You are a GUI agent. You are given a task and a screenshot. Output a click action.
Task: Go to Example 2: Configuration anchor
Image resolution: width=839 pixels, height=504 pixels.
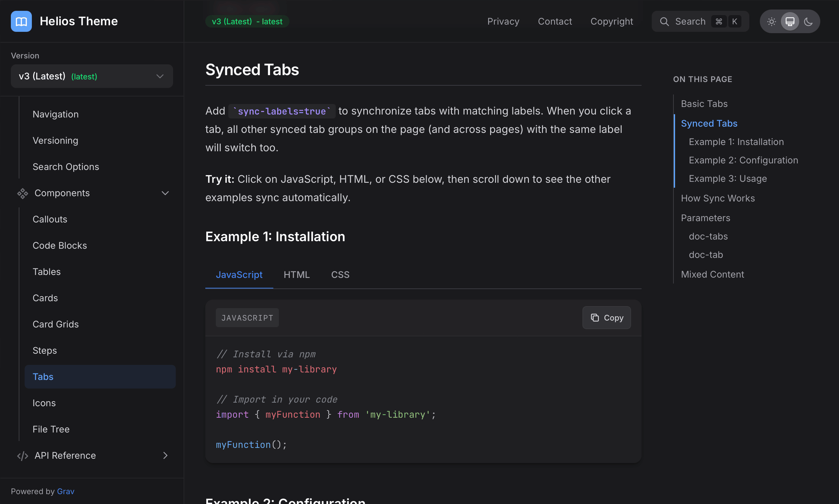tap(743, 160)
